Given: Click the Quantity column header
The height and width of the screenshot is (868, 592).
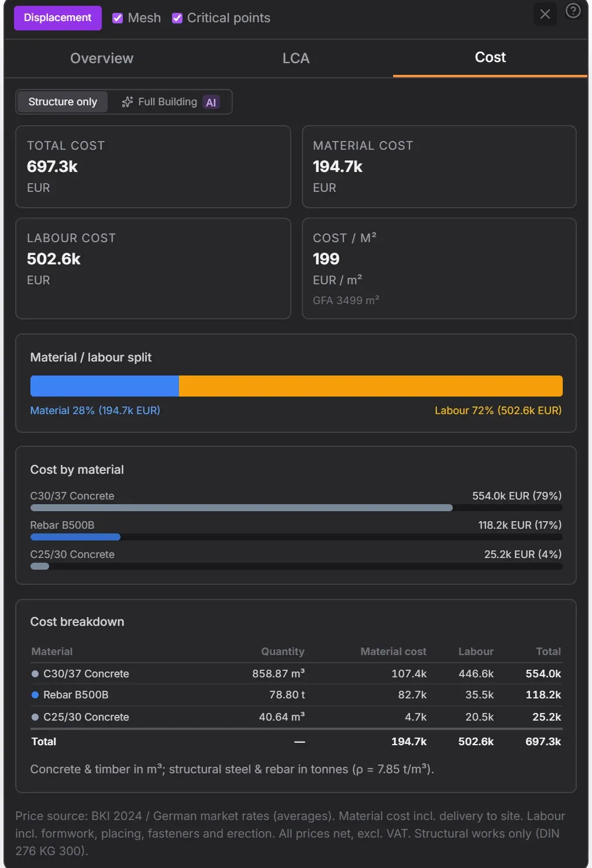Looking at the screenshot, I should click(x=283, y=652).
